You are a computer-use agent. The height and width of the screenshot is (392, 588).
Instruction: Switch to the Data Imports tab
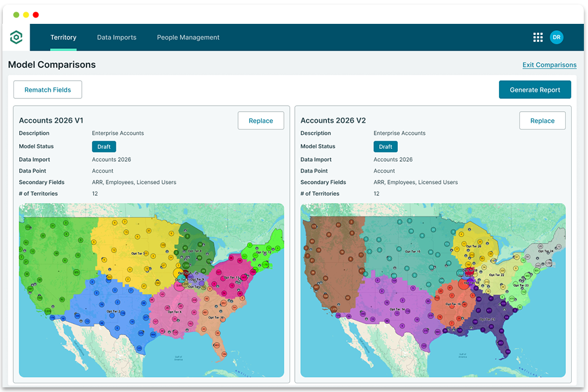point(116,37)
